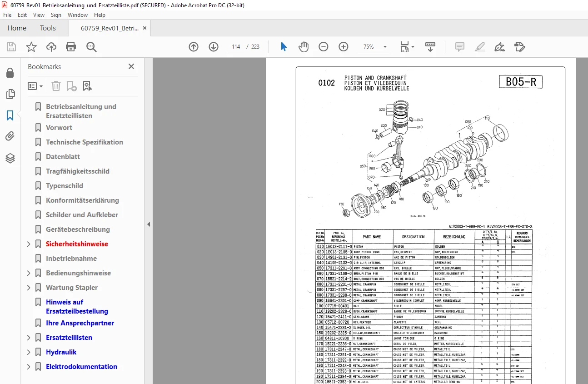
Task: Navigate to Typenschild bookmark
Action: click(x=65, y=186)
